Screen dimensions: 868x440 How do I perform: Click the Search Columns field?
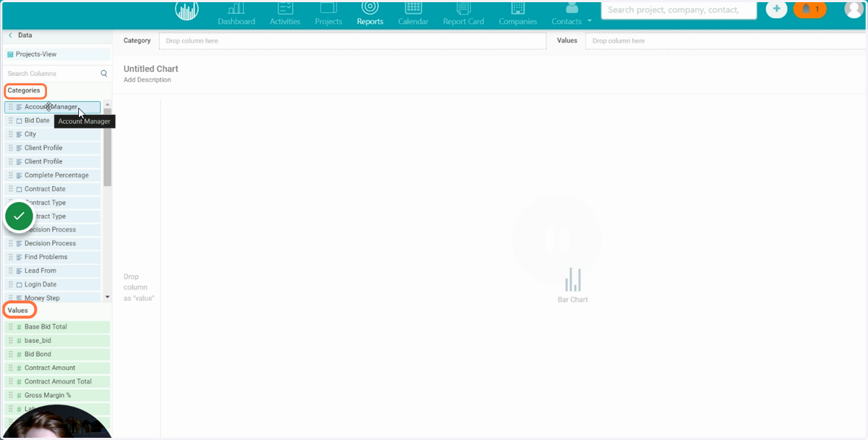click(x=51, y=74)
